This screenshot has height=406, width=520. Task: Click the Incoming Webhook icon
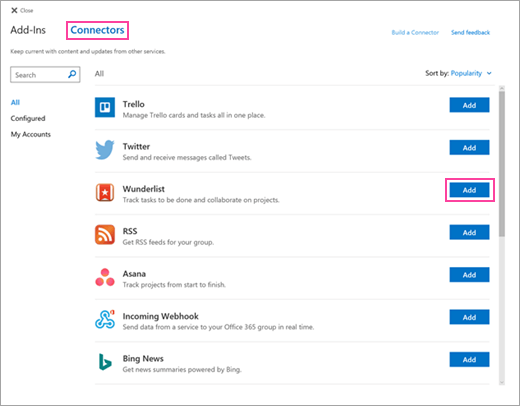coord(105,319)
